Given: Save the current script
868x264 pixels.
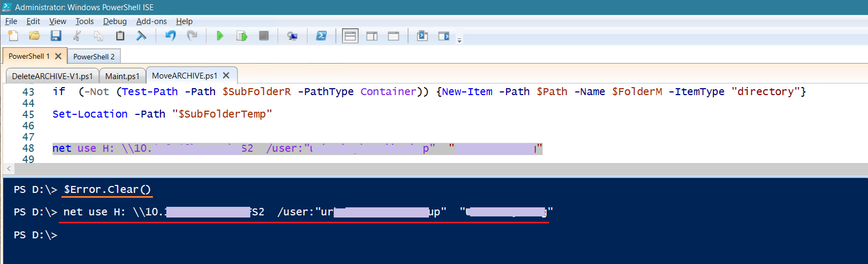Looking at the screenshot, I should coord(56,36).
